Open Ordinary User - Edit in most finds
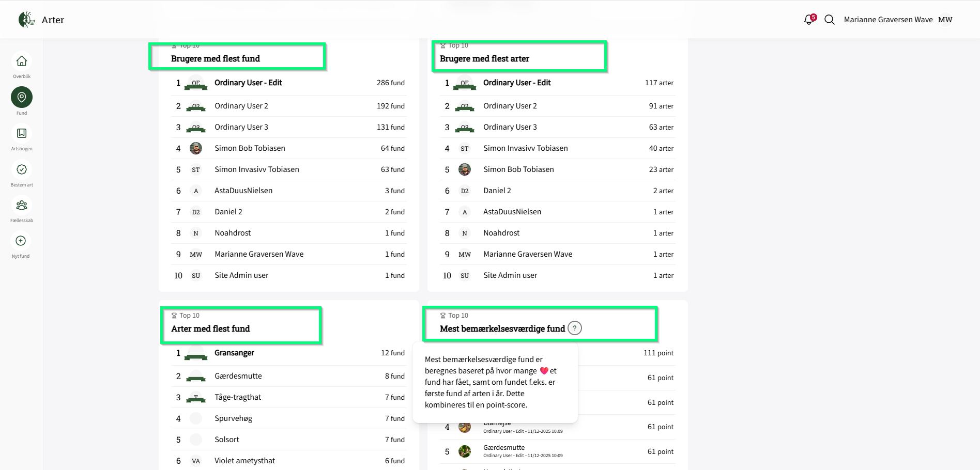The height and width of the screenshot is (470, 980). coord(248,83)
